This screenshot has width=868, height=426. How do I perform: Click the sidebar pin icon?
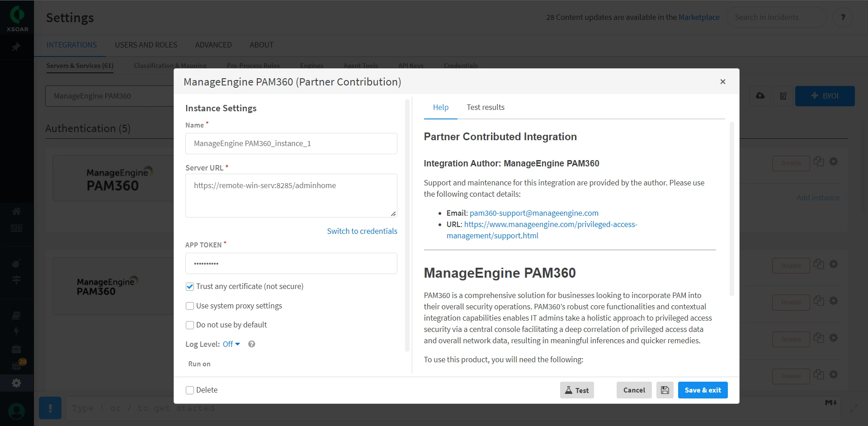(16, 47)
